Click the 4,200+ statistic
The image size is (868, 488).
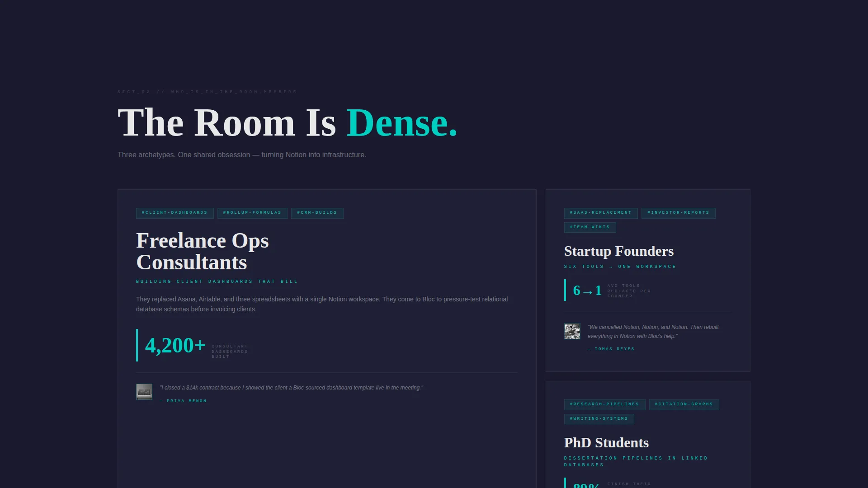[x=175, y=346]
